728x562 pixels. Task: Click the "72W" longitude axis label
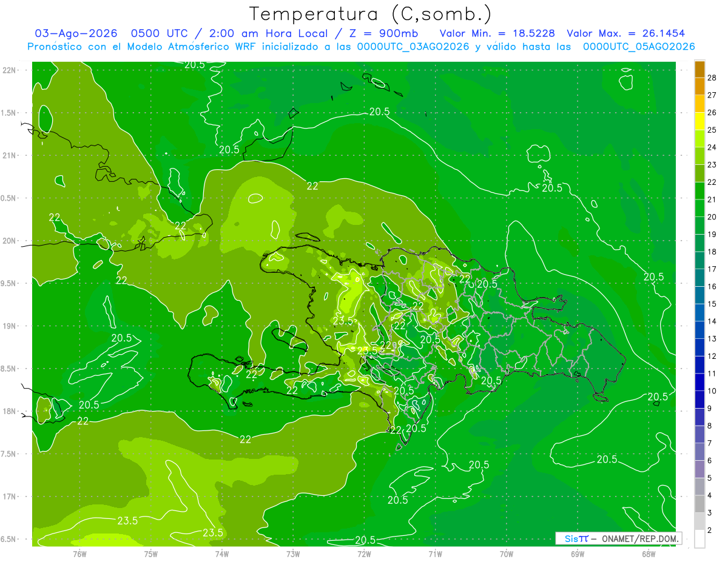pos(364,554)
